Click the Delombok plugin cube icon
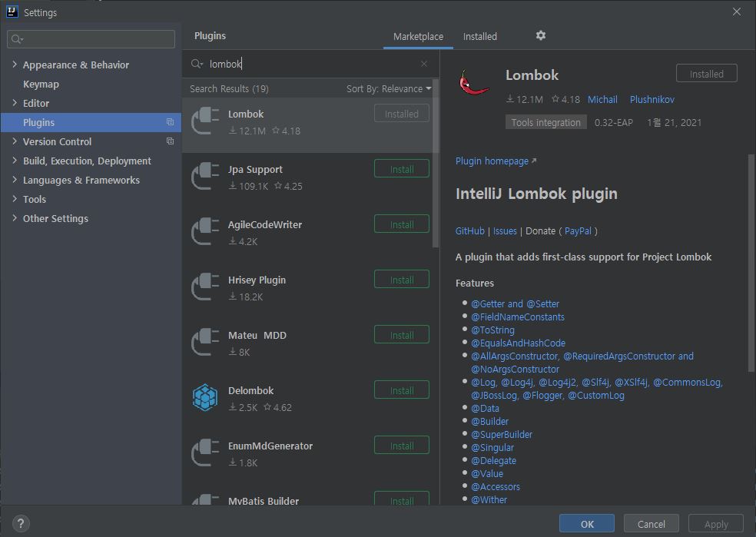The image size is (756, 537). 205,398
